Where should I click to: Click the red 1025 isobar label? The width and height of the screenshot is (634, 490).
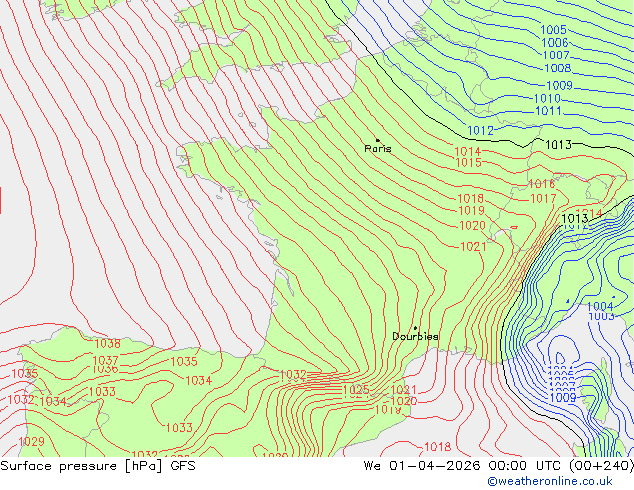(x=356, y=390)
